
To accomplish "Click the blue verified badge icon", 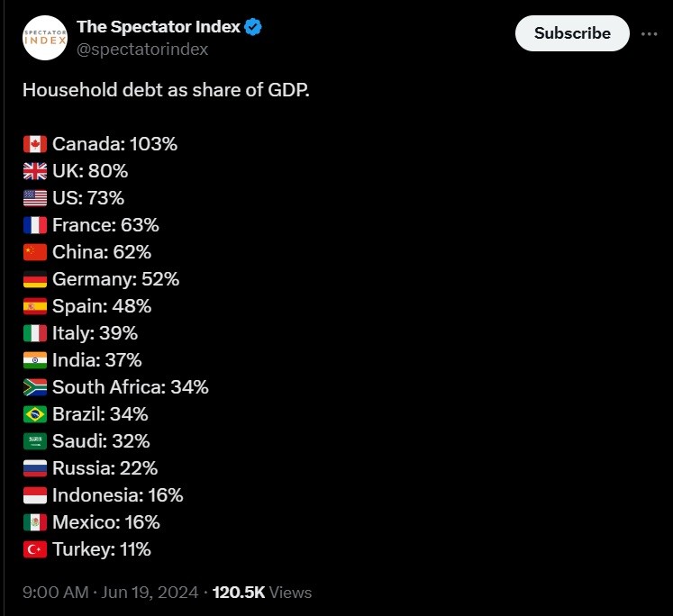I will (254, 27).
